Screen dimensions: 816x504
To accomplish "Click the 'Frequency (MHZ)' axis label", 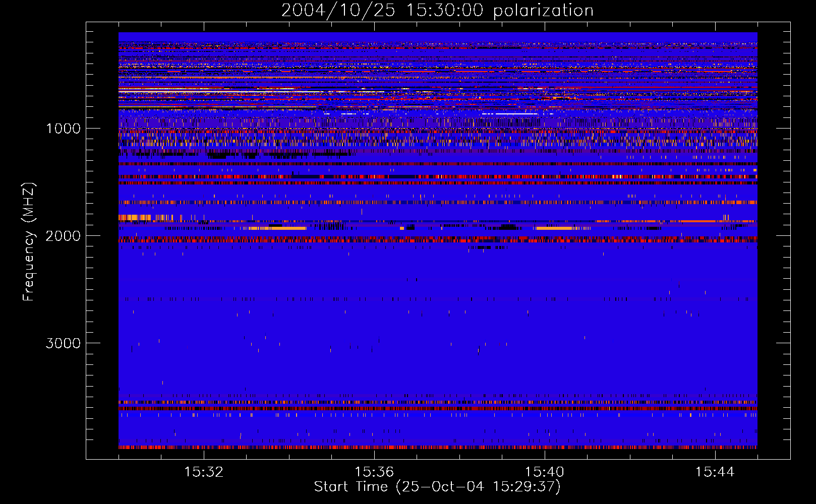I will tap(29, 242).
